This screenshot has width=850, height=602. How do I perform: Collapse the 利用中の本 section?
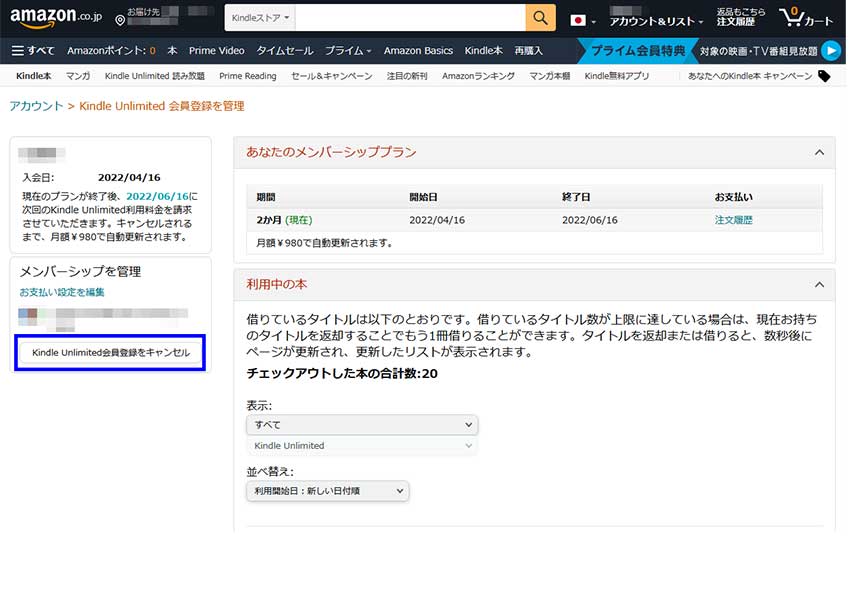[819, 284]
